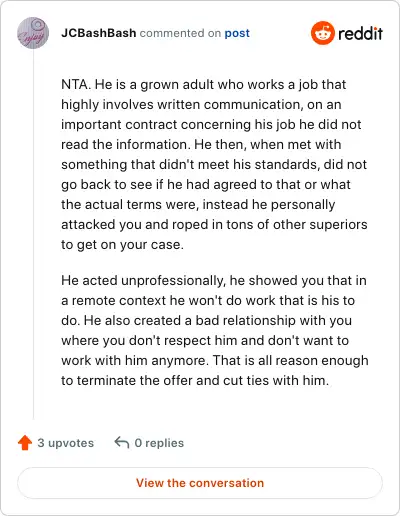
Task: Follow the blue "post" link
Action: pyautogui.click(x=237, y=33)
